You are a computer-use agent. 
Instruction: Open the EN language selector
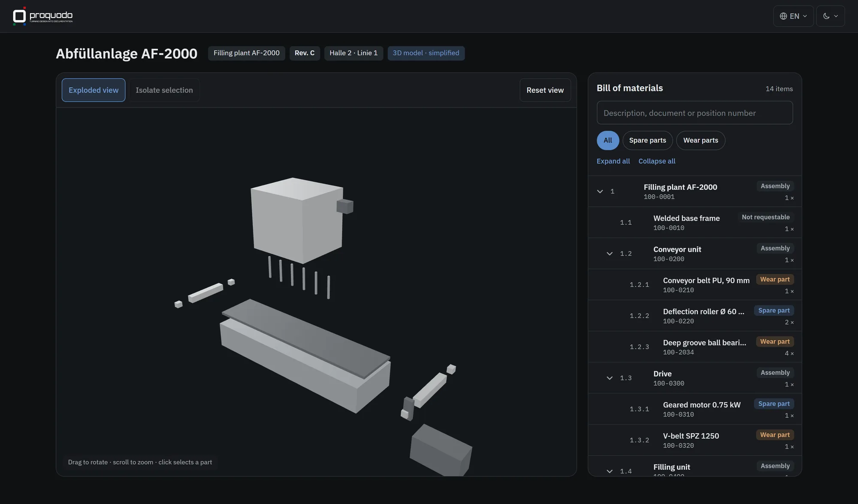[x=793, y=16]
